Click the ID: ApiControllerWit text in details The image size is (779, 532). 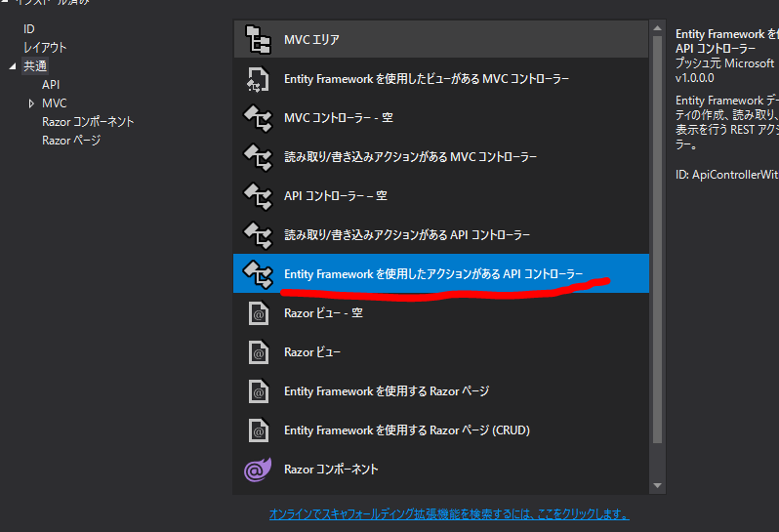click(726, 175)
